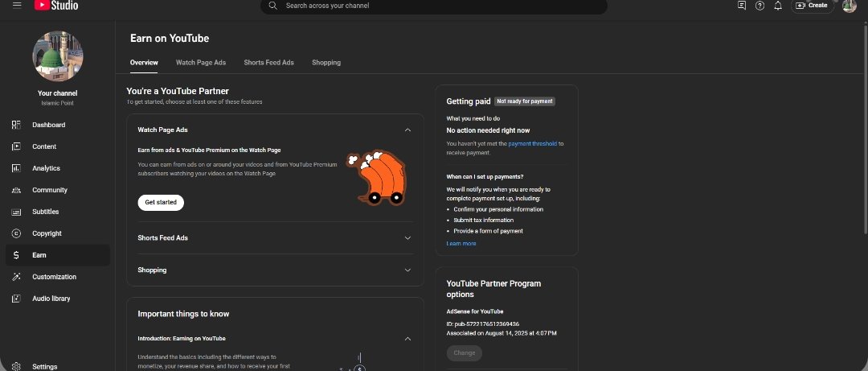
Task: Click the Create button
Action: (812, 6)
